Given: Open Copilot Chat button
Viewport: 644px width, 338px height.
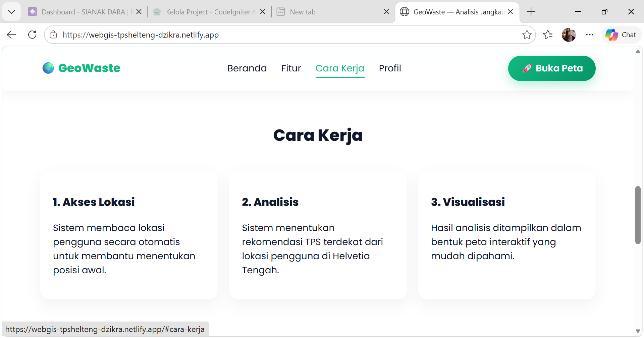Looking at the screenshot, I should point(621,35).
